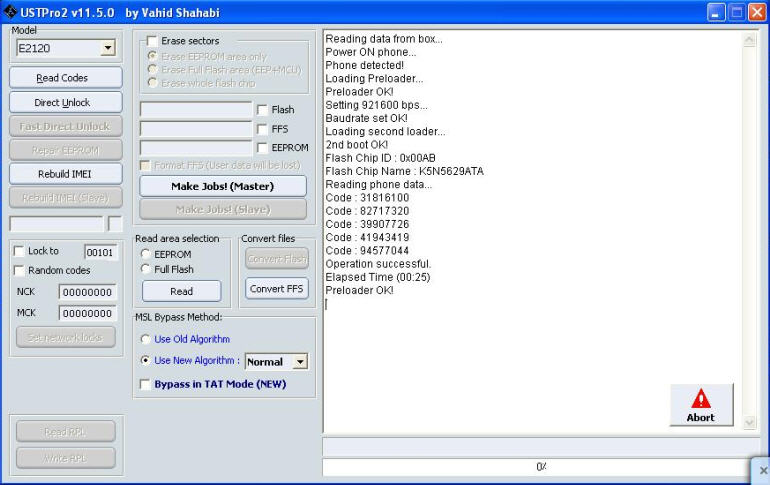Tick the EEPROM file checkbox
The height and width of the screenshot is (485, 770).
[262, 148]
